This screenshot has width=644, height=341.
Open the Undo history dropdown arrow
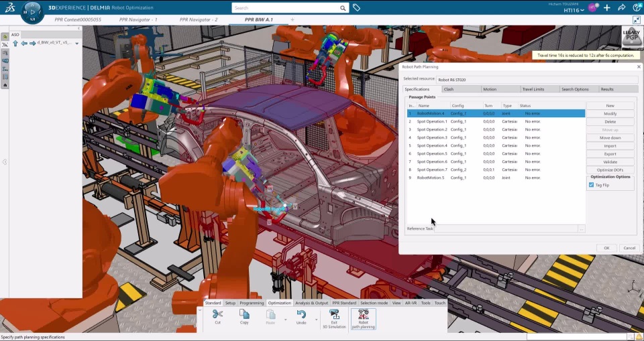[x=316, y=319]
